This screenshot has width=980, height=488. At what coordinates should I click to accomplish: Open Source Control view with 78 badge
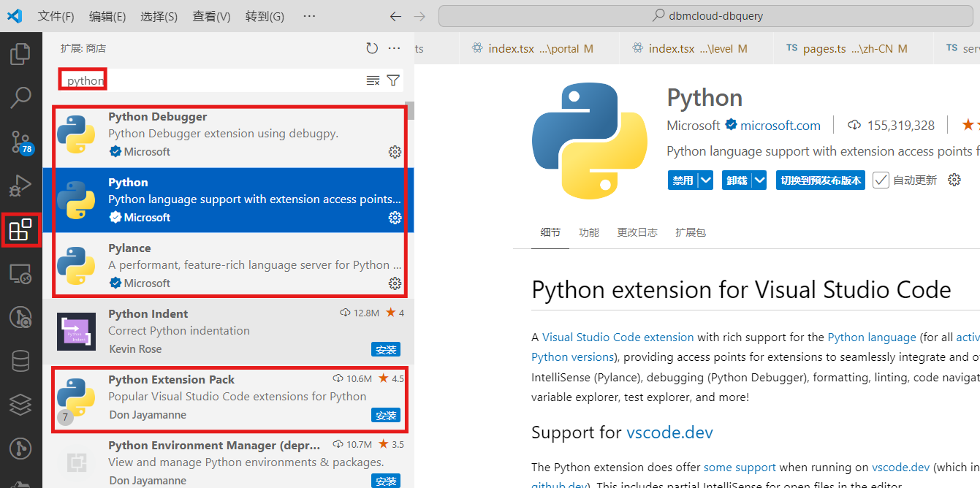20,142
